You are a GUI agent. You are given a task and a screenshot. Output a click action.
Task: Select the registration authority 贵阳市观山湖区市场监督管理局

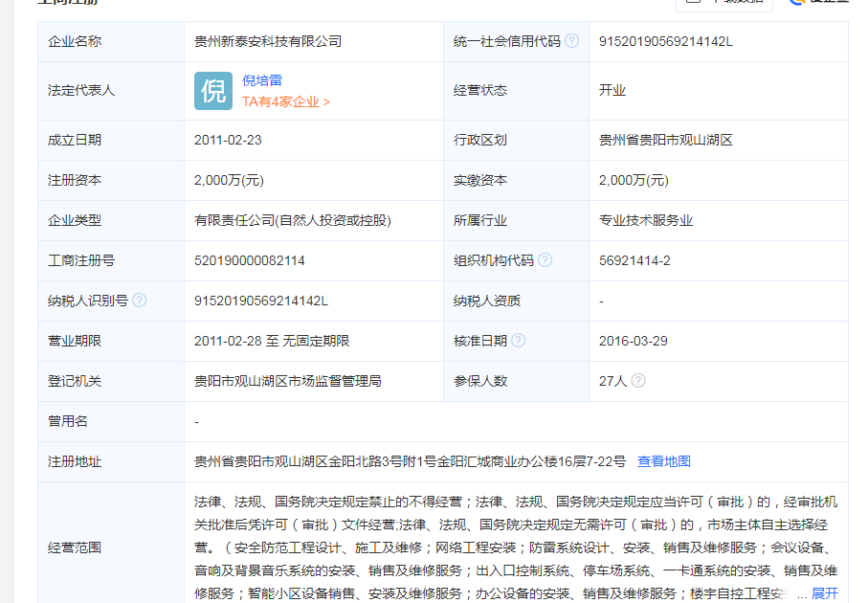(x=288, y=381)
